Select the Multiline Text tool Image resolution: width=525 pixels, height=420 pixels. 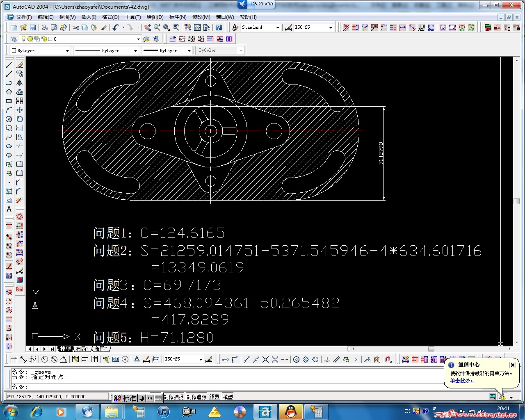(9, 209)
